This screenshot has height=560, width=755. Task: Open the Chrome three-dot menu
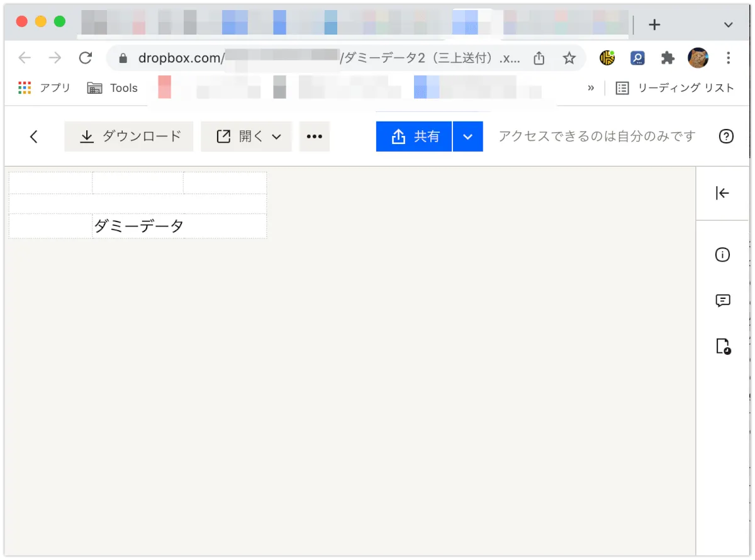[728, 58]
